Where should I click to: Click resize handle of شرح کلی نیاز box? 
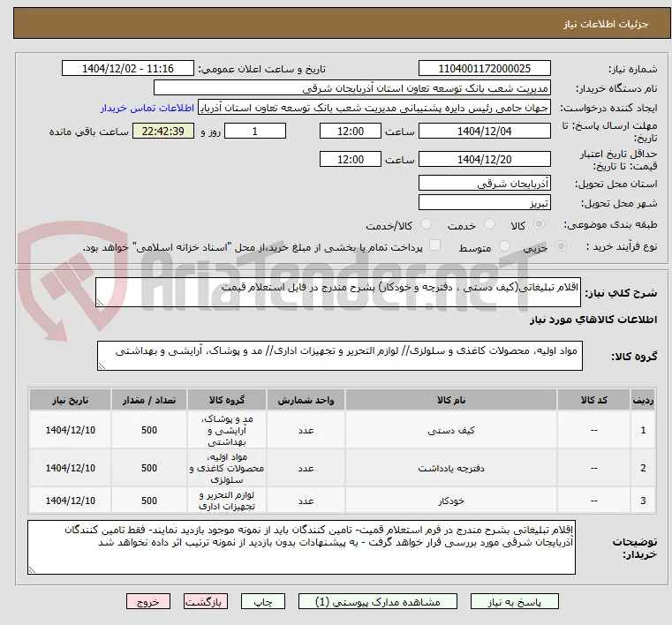point(100,303)
